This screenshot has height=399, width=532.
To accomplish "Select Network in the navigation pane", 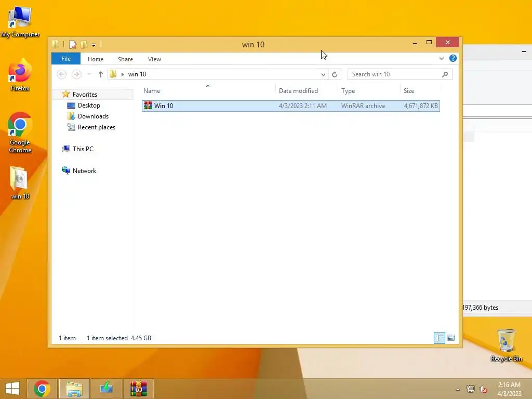I will [84, 170].
